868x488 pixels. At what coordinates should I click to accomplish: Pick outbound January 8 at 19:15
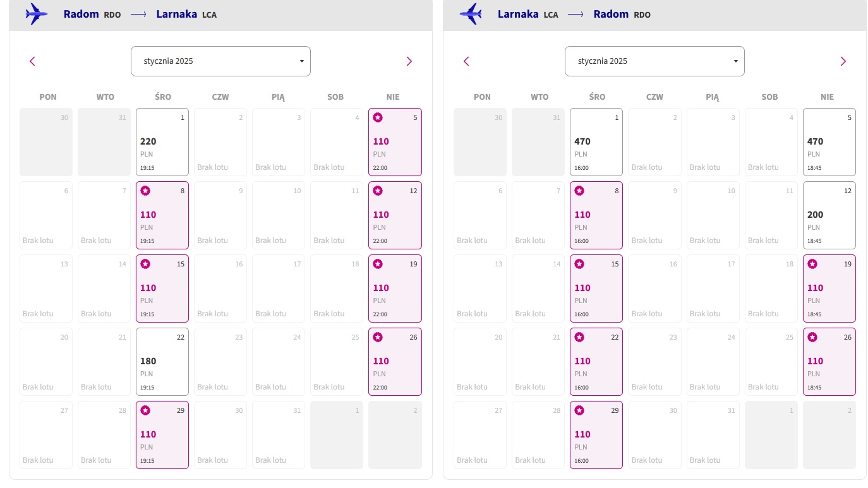click(x=162, y=215)
